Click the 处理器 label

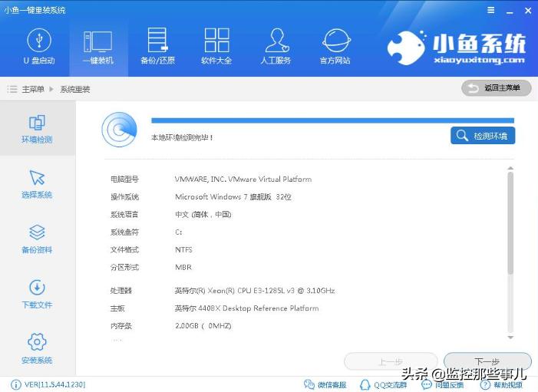click(x=120, y=291)
